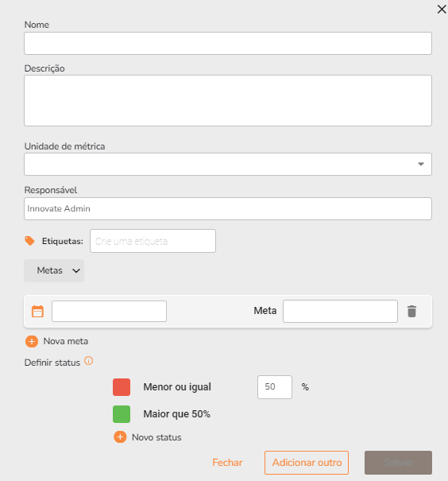Close the dialog with the X icon
Image resolution: width=448 pixels, height=481 pixels.
coord(442,10)
